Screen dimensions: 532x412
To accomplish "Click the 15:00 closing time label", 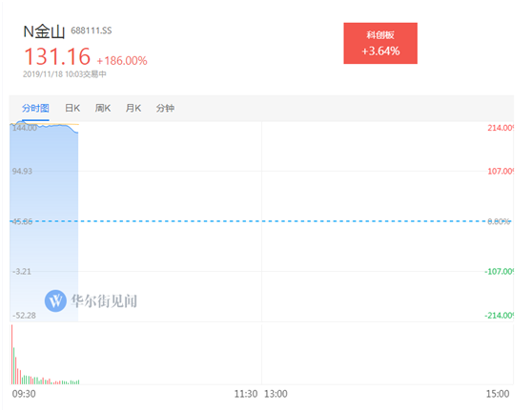I will [498, 394].
